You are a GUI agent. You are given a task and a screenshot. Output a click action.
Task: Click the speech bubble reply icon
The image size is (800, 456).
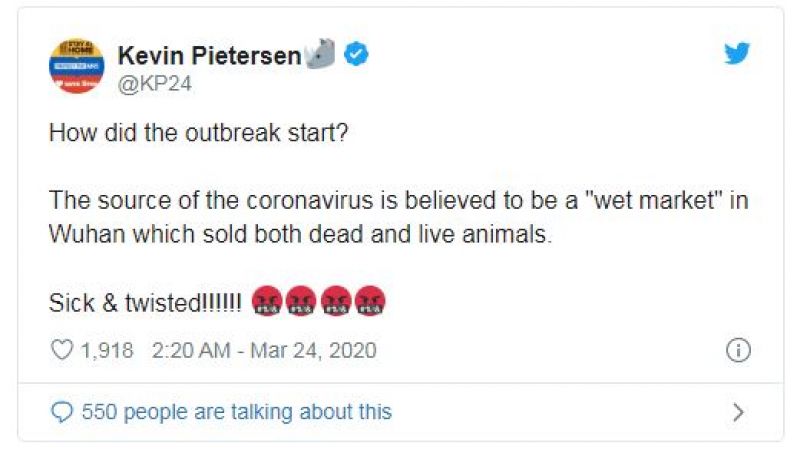pyautogui.click(x=62, y=411)
